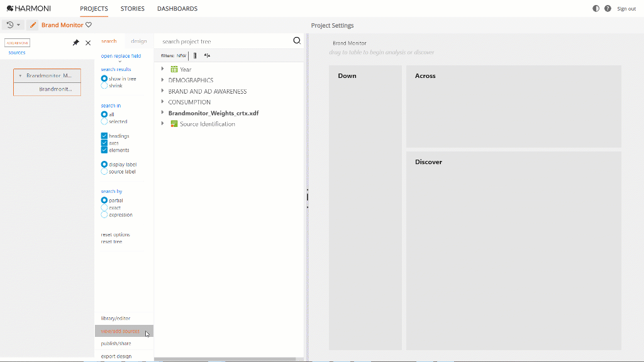The height and width of the screenshot is (362, 644).
Task: Click reset tree link
Action: click(111, 242)
